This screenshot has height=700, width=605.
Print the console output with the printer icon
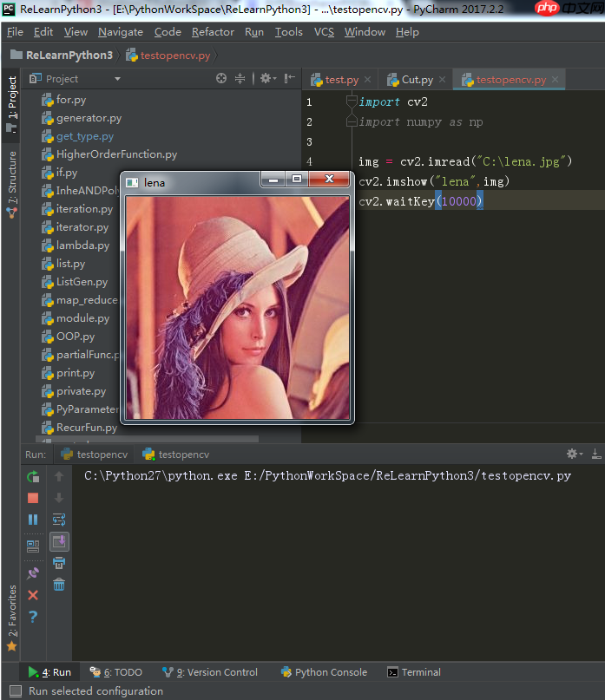[x=59, y=563]
